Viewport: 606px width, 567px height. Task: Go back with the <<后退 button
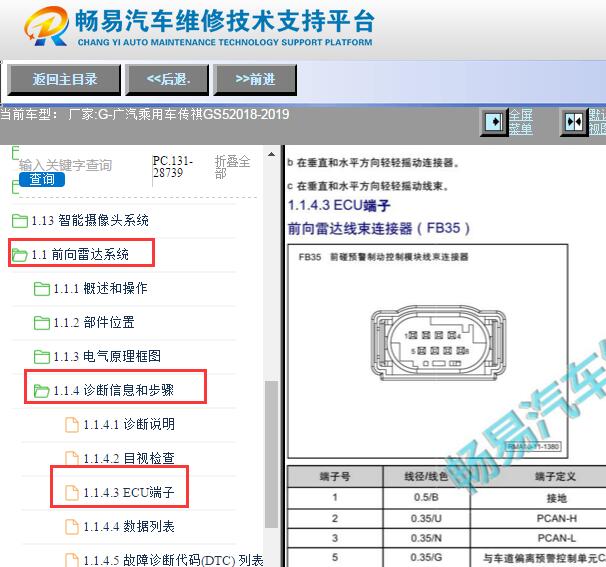coord(167,80)
